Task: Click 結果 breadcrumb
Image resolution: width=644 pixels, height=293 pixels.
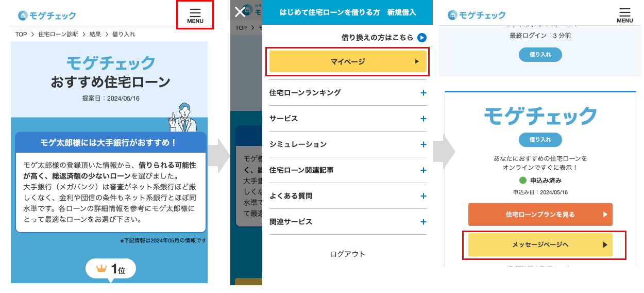Action: click(x=95, y=34)
